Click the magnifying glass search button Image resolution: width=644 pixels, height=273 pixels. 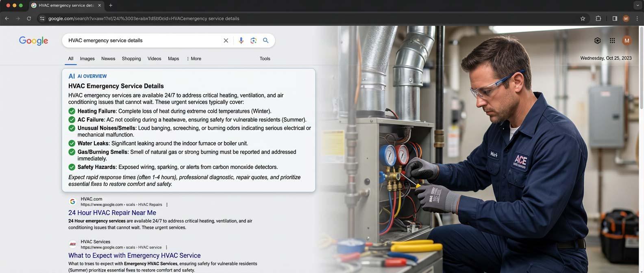[265, 41]
